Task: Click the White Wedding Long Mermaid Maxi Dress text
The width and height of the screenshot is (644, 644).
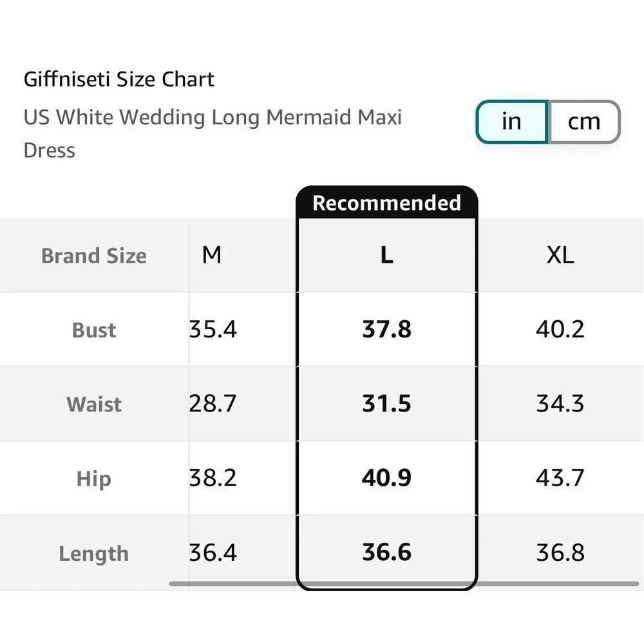Action: (x=213, y=118)
